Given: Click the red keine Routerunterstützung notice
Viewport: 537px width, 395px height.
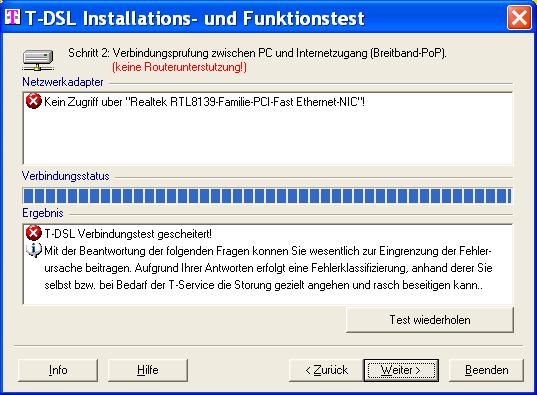Looking at the screenshot, I should click(x=179, y=67).
